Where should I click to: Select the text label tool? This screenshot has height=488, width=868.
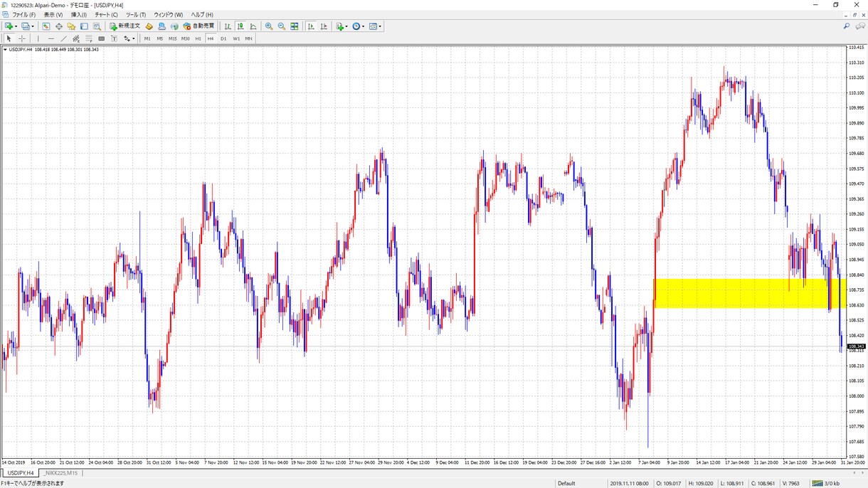[x=114, y=38]
